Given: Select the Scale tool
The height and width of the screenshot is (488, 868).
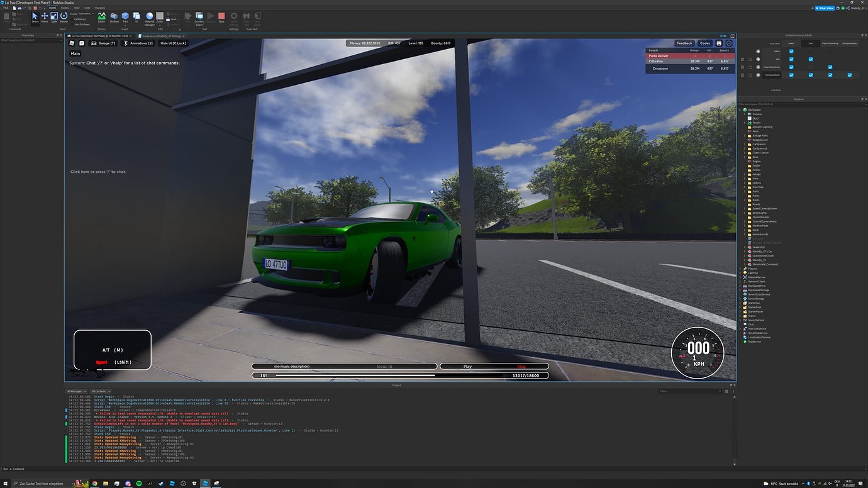Looking at the screenshot, I should pos(54,16).
